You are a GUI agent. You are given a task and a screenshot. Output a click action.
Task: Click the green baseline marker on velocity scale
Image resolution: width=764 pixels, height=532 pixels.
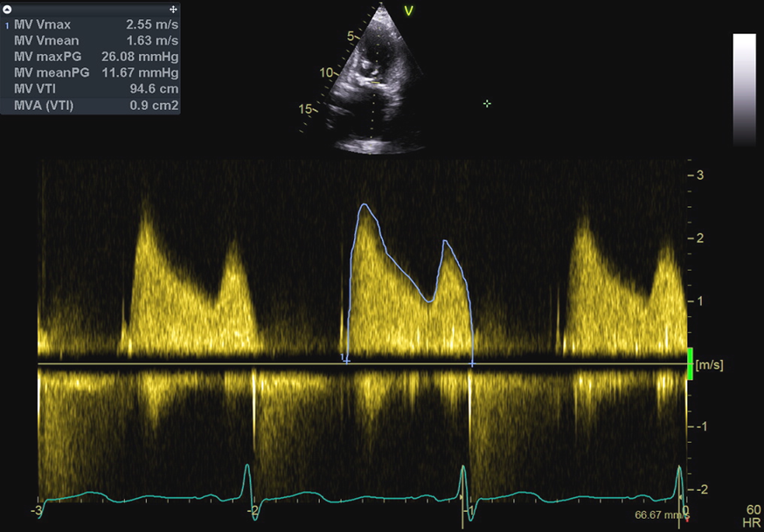(x=690, y=363)
